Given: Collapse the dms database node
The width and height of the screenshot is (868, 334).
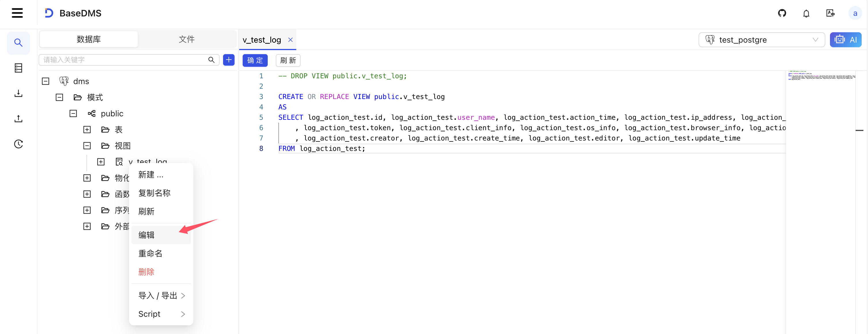Looking at the screenshot, I should [46, 81].
